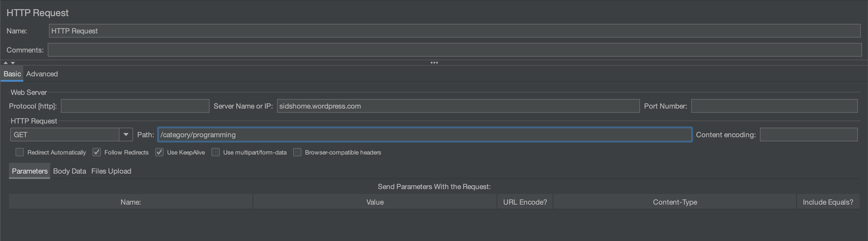Select the Parameters tab
Image resolution: width=868 pixels, height=241 pixels.
tap(30, 171)
